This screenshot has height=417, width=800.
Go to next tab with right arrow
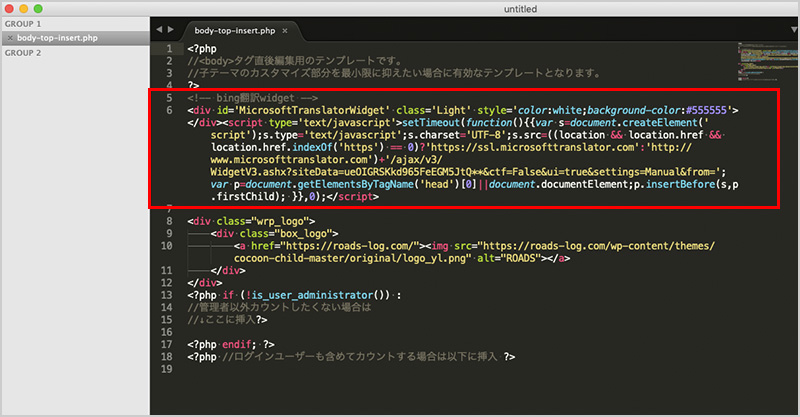[170, 30]
